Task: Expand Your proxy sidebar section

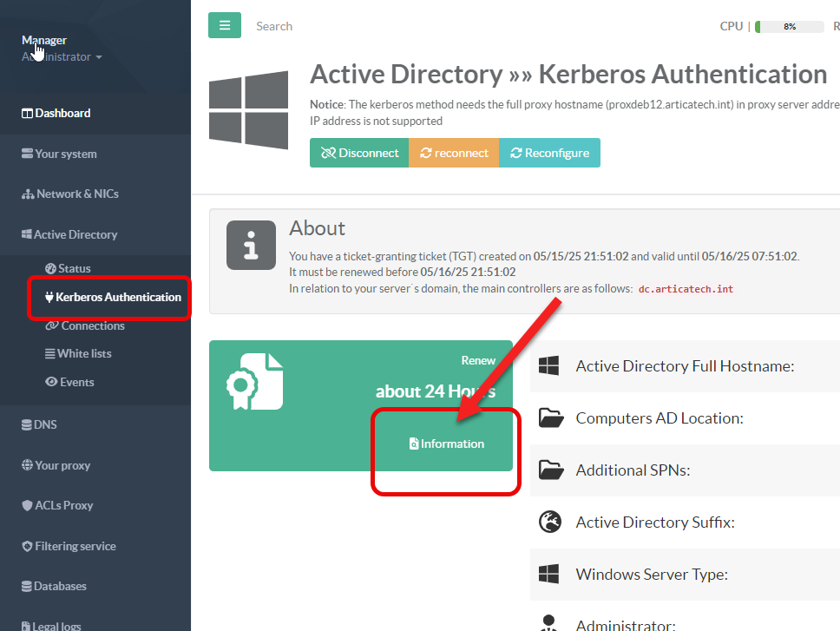Action: 62,465
